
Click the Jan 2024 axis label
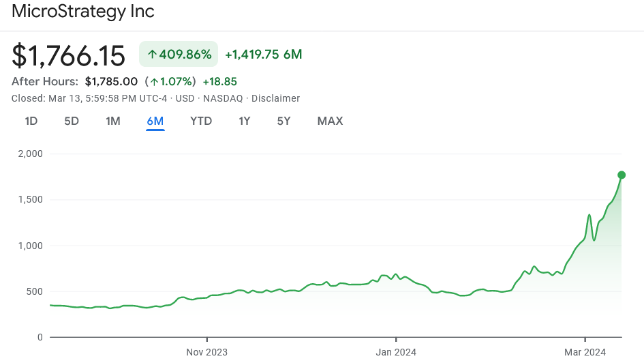pyautogui.click(x=396, y=352)
